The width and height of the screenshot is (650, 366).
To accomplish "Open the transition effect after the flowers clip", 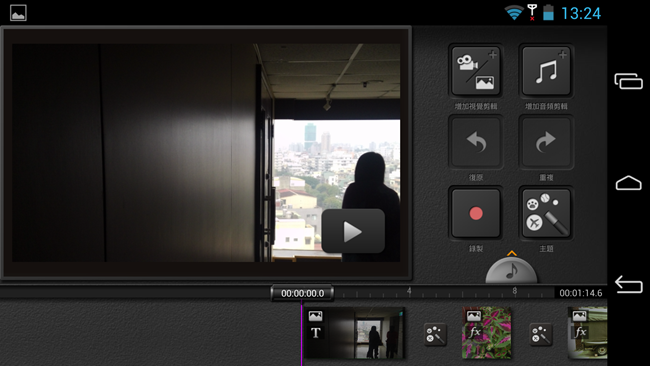I will 541,334.
